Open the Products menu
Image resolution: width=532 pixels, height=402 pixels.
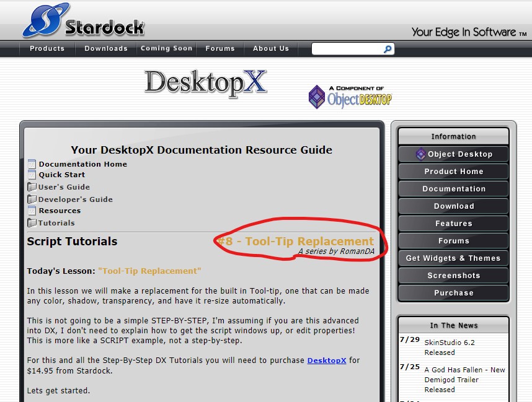(x=47, y=48)
